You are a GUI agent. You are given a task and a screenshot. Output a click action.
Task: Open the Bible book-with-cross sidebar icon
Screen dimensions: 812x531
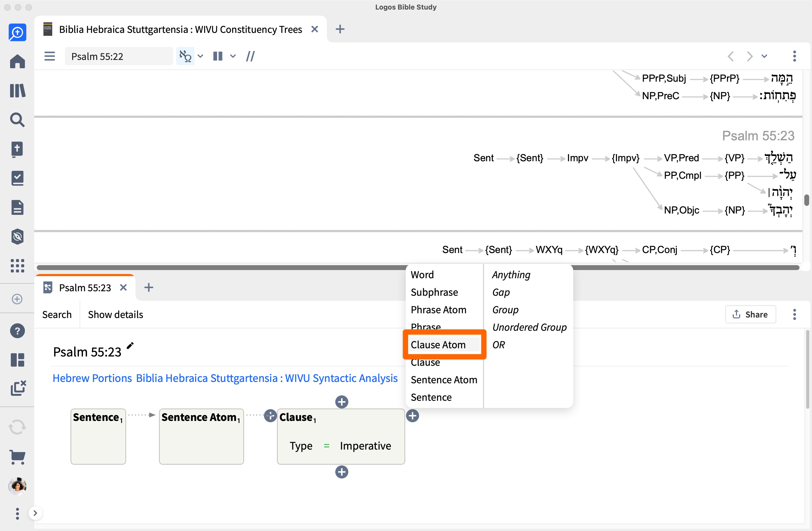(x=17, y=149)
